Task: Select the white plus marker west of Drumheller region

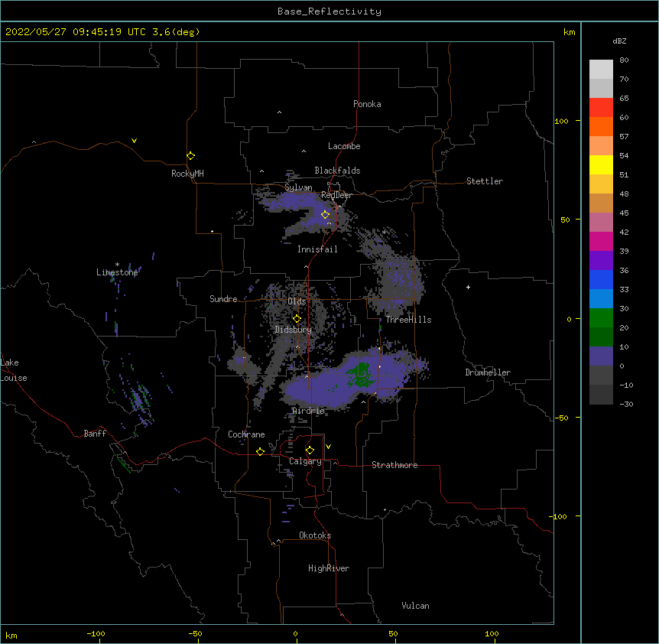Action: [468, 287]
